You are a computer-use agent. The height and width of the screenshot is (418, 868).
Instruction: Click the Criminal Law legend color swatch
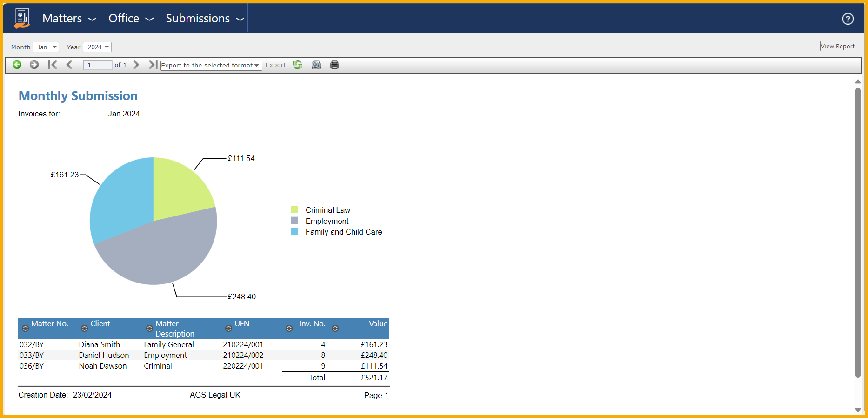pyautogui.click(x=294, y=210)
